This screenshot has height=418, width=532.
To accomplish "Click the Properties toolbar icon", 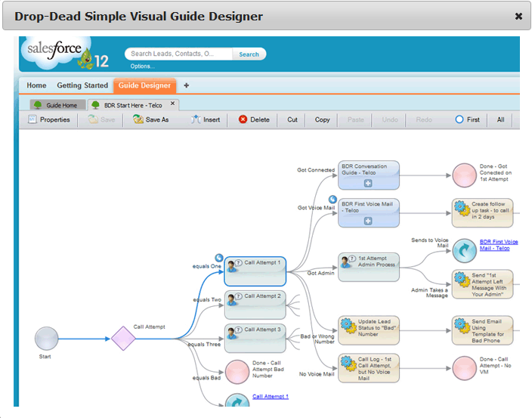I will (x=32, y=119).
